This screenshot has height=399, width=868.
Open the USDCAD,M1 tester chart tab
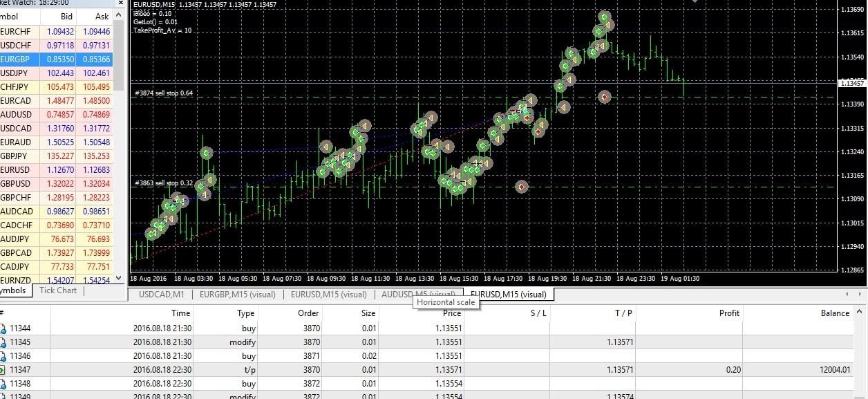(x=162, y=295)
